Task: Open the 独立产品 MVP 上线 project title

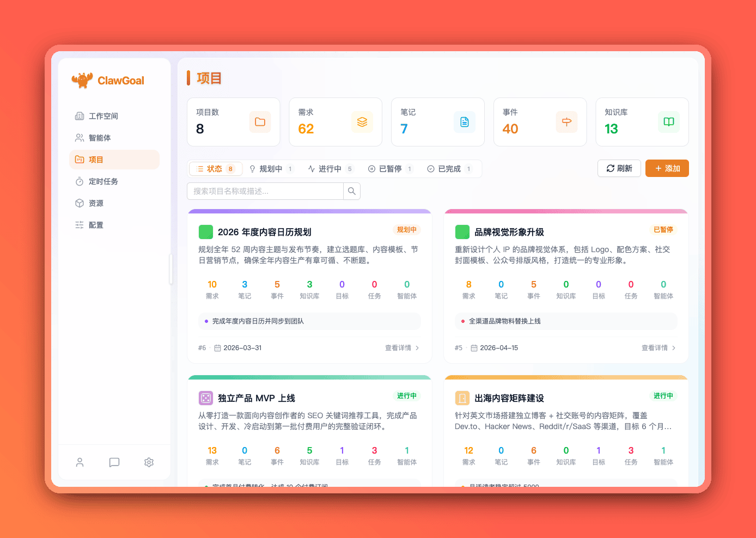Action: click(257, 398)
